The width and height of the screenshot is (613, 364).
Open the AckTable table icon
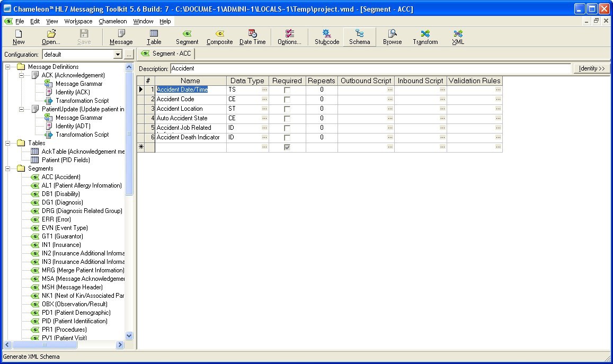click(35, 152)
